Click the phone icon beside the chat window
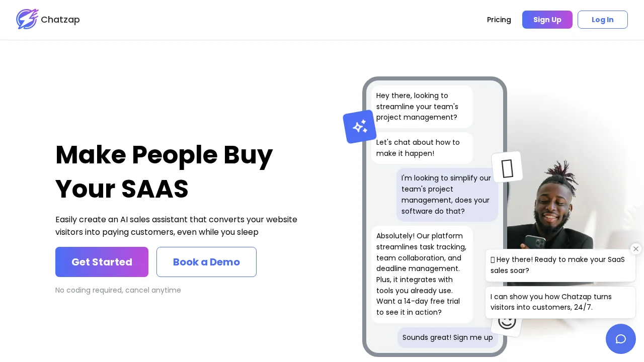Image resolution: width=644 pixels, height=362 pixels. [x=507, y=167]
